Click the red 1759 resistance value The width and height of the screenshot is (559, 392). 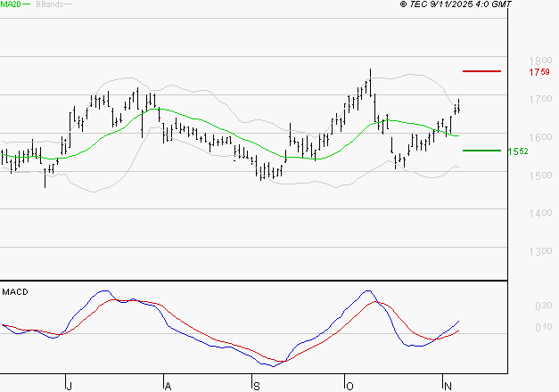(x=539, y=72)
